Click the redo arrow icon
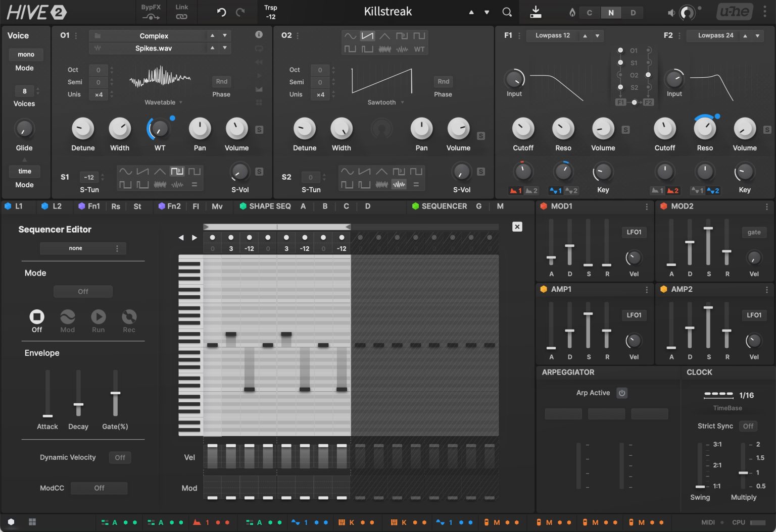Image resolution: width=776 pixels, height=532 pixels. pyautogui.click(x=240, y=12)
